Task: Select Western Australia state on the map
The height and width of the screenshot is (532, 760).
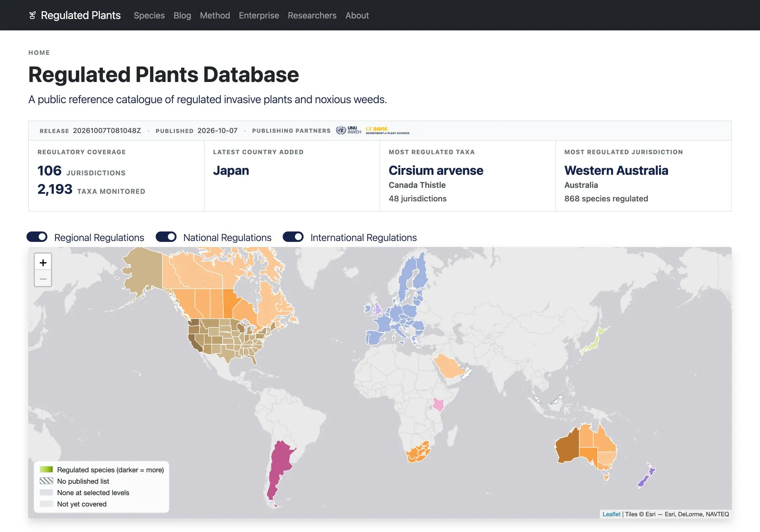Action: click(567, 448)
